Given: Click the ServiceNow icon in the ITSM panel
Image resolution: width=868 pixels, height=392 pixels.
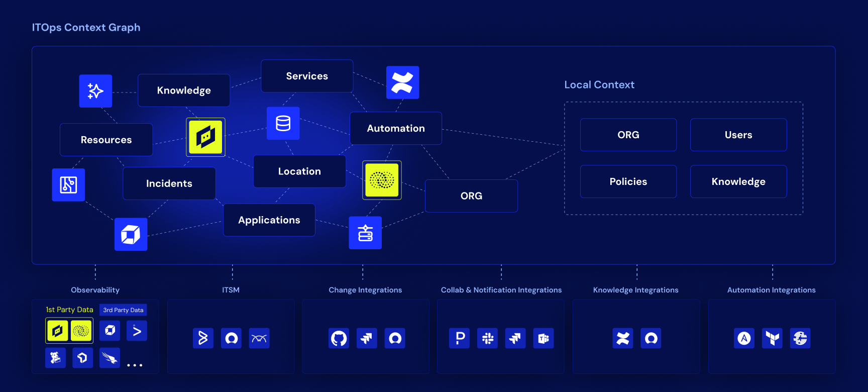Looking at the screenshot, I should click(x=231, y=338).
